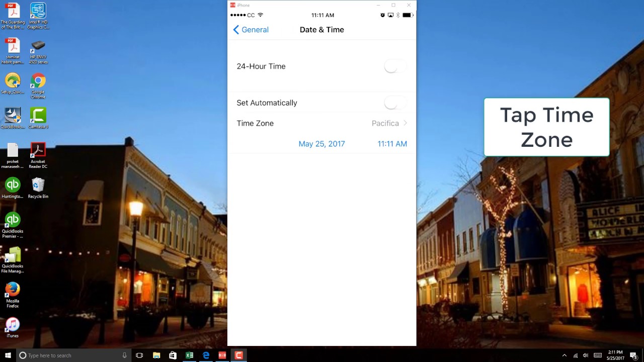The width and height of the screenshot is (644, 362).
Task: Tap the 11:11 AM time value
Action: pyautogui.click(x=392, y=144)
